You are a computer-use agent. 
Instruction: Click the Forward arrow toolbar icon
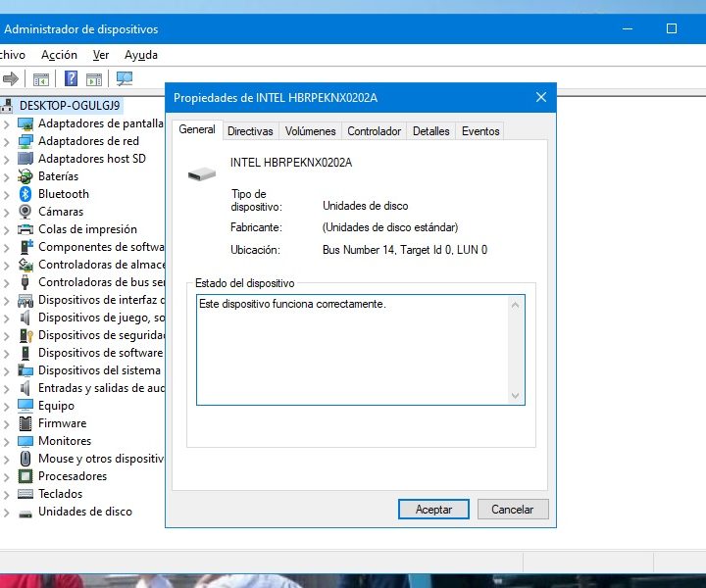(11, 79)
